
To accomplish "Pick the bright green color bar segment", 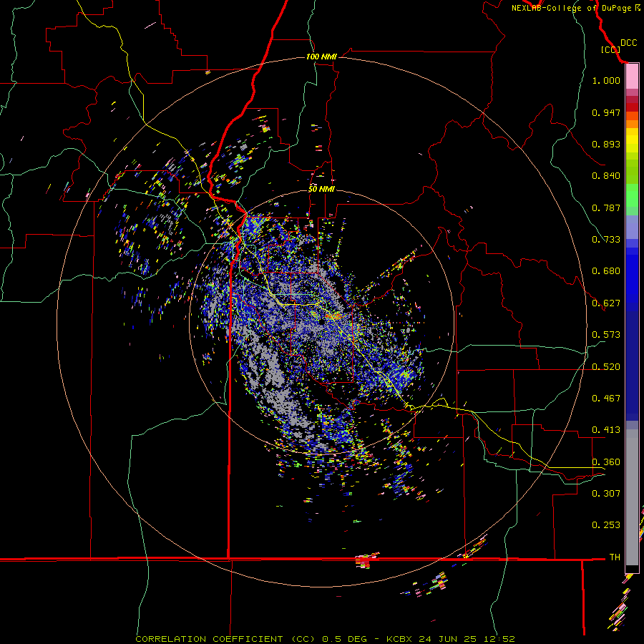I will tap(632, 195).
